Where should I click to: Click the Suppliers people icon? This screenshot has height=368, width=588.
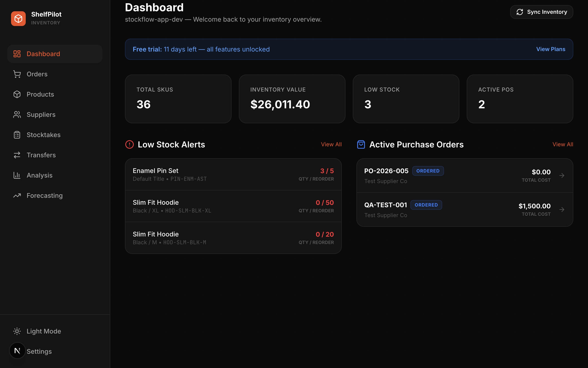[17, 114]
